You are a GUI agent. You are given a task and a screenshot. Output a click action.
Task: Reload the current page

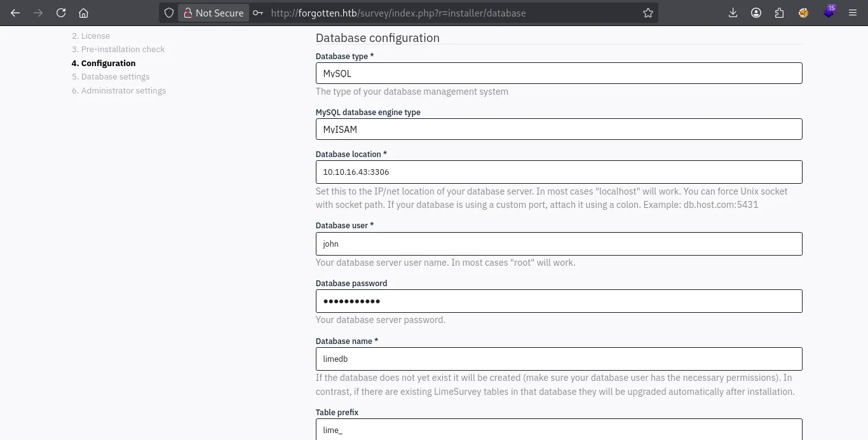coord(61,13)
